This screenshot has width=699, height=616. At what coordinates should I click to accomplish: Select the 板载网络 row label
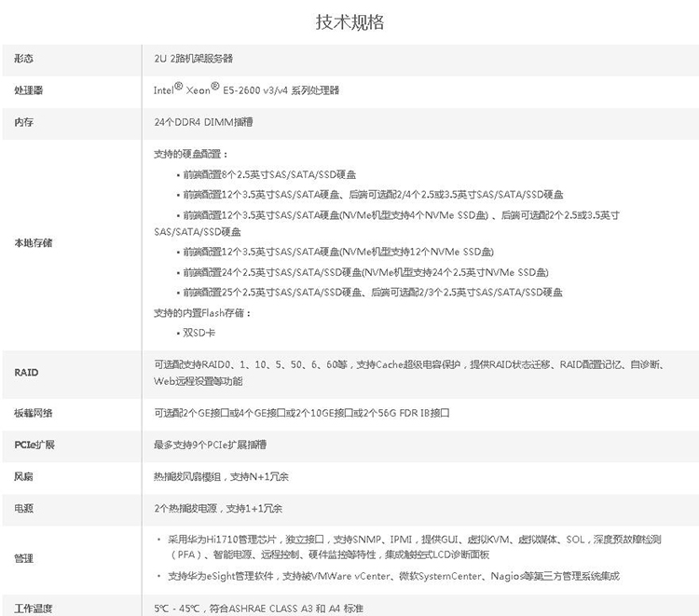pyautogui.click(x=34, y=413)
